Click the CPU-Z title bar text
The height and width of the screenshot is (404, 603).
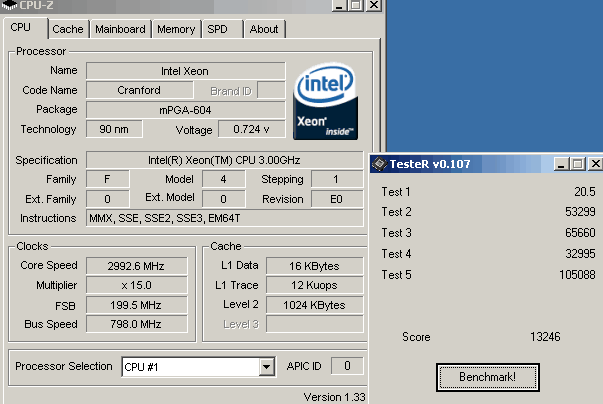pyautogui.click(x=36, y=5)
